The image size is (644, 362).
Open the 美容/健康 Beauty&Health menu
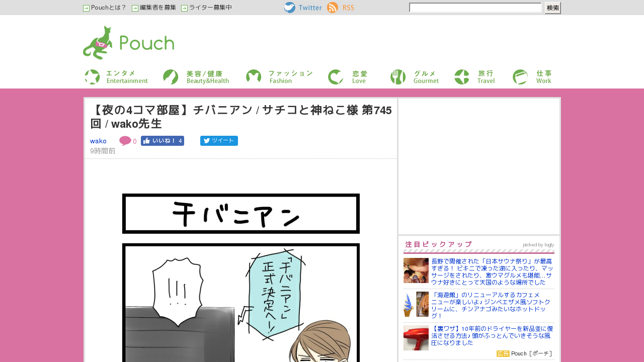[x=196, y=77]
